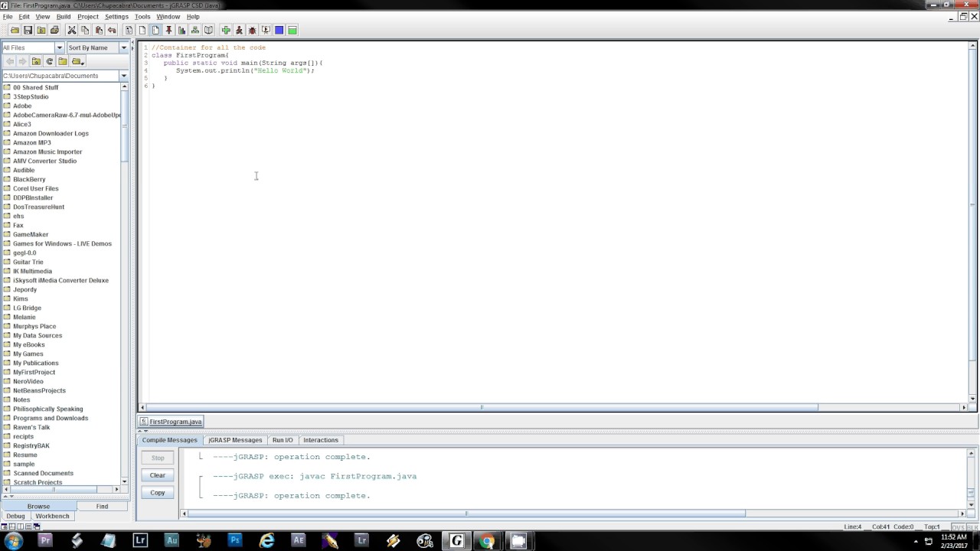
Task: Click the Cut scissors icon
Action: [71, 30]
